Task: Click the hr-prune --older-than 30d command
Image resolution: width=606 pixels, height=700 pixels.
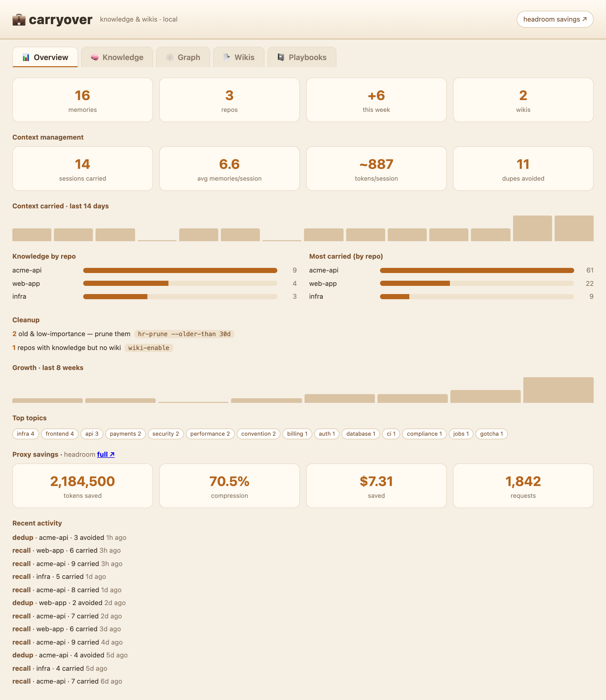Action: (184, 334)
